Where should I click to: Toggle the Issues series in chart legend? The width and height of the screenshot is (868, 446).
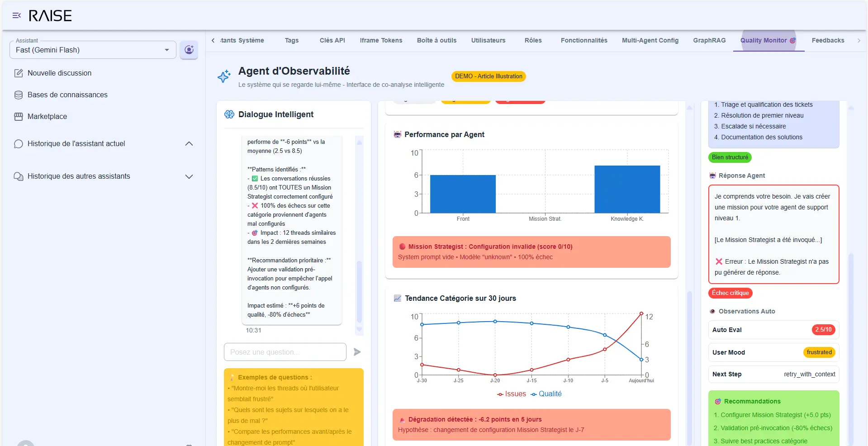tap(512, 394)
